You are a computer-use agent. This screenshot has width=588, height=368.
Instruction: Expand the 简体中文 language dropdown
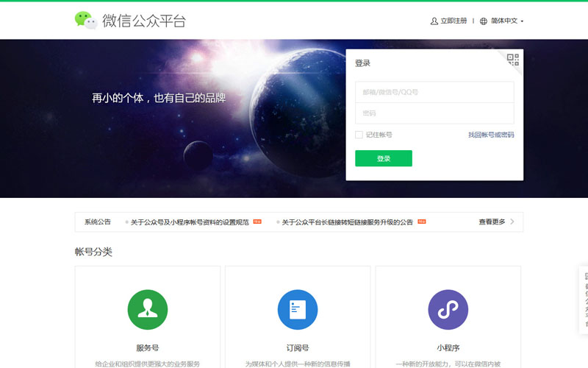[x=507, y=21]
